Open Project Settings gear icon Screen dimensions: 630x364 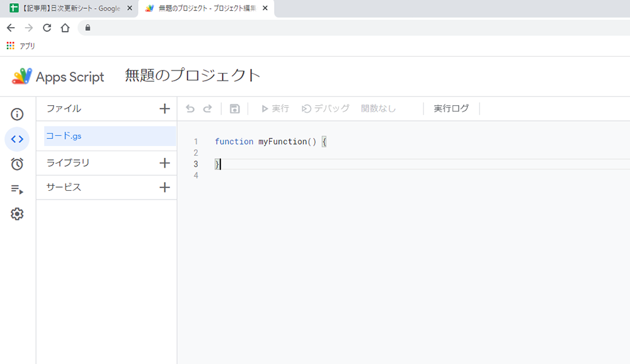tap(17, 213)
